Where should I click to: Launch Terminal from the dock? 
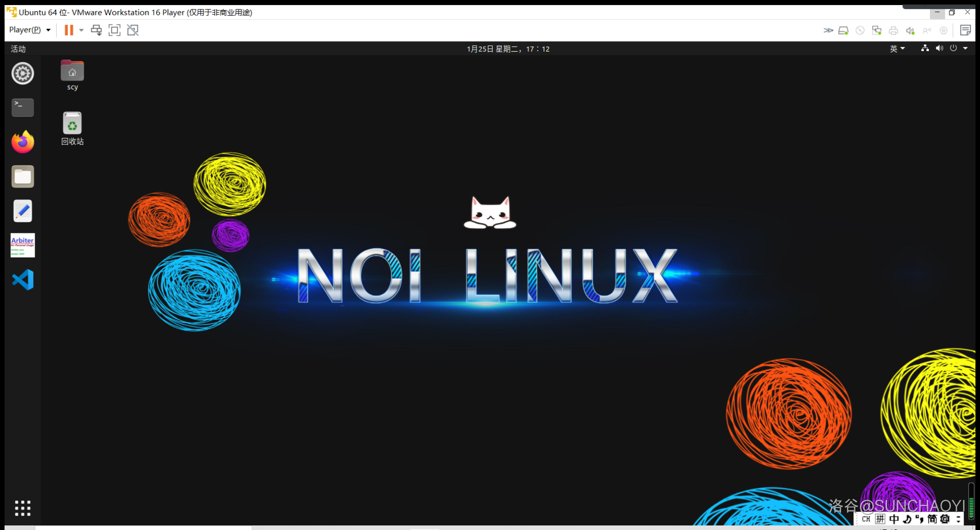tap(22, 108)
